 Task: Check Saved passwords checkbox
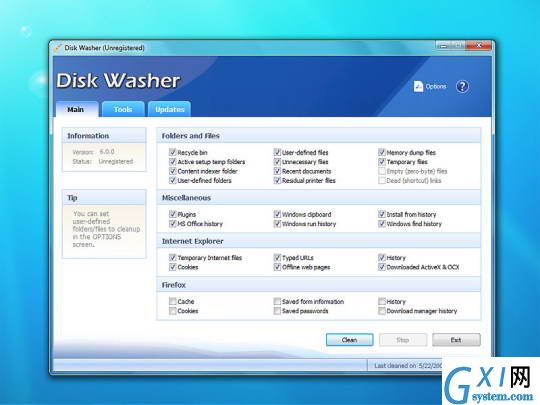[277, 311]
